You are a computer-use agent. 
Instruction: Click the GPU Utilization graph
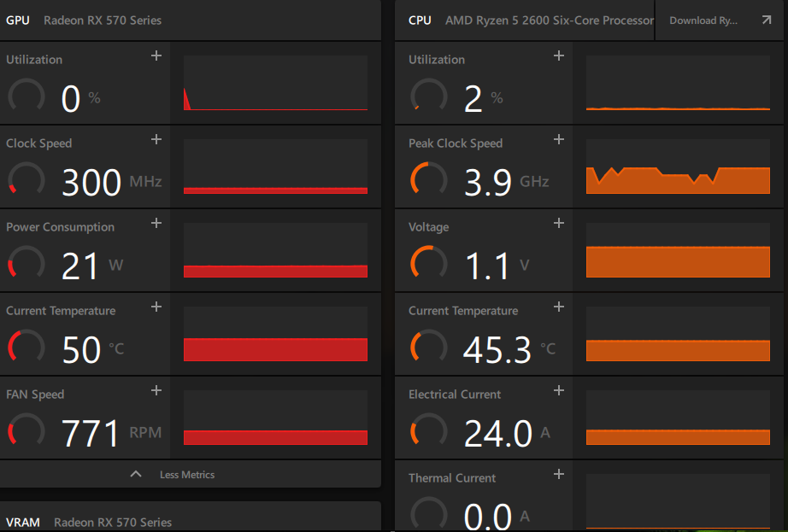[x=275, y=83]
